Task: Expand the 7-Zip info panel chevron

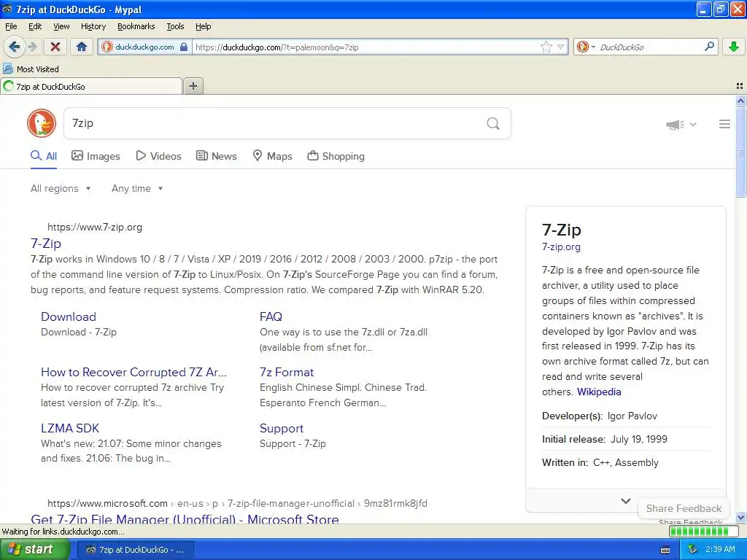Action: pos(625,501)
